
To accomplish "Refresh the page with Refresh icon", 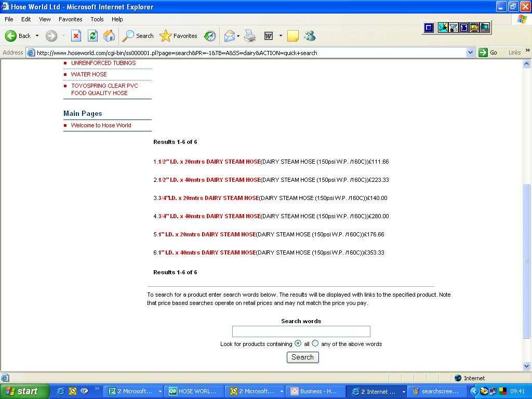I will (x=92, y=36).
